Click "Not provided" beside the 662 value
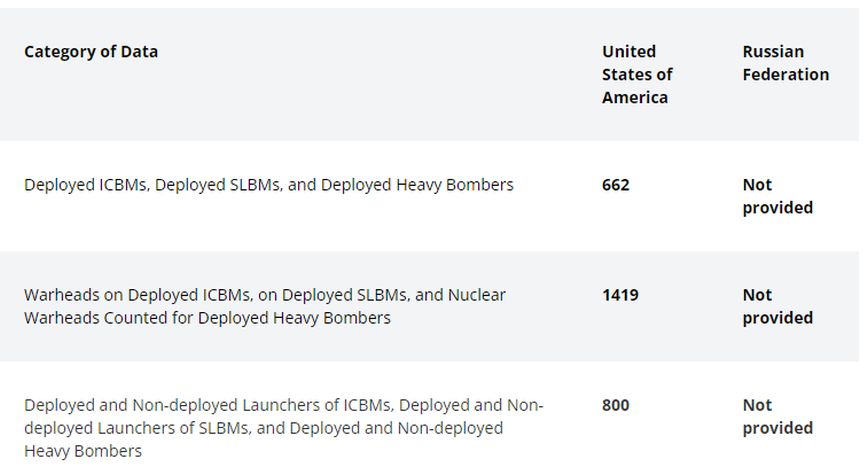The height and width of the screenshot is (475, 868). [777, 196]
